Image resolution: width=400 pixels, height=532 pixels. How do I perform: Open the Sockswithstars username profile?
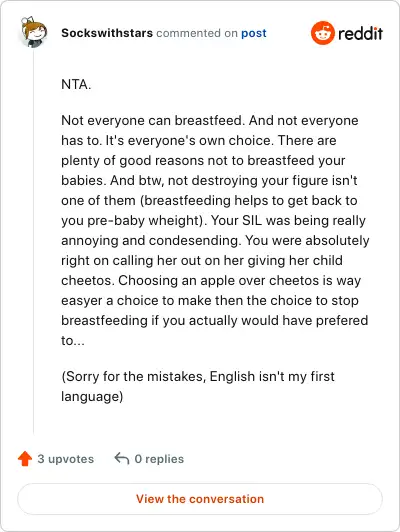click(x=107, y=33)
